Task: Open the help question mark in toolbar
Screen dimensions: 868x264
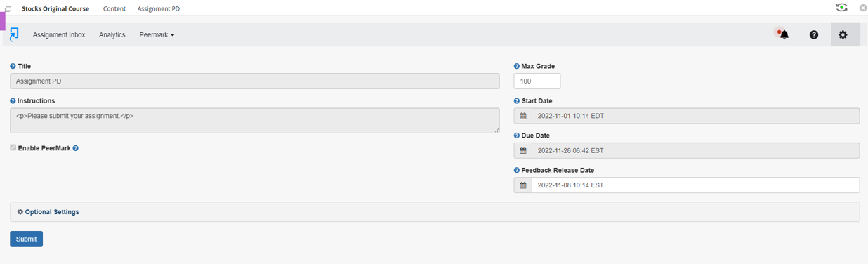Action: coord(814,34)
